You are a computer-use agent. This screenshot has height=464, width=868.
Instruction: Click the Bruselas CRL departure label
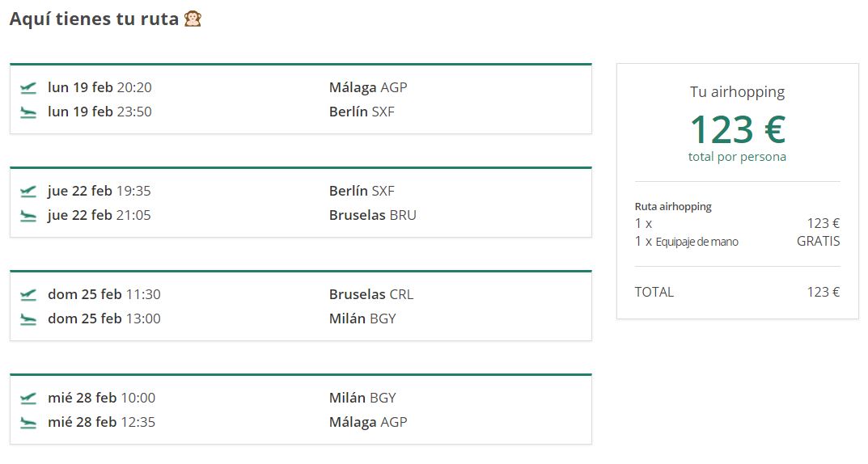371,294
